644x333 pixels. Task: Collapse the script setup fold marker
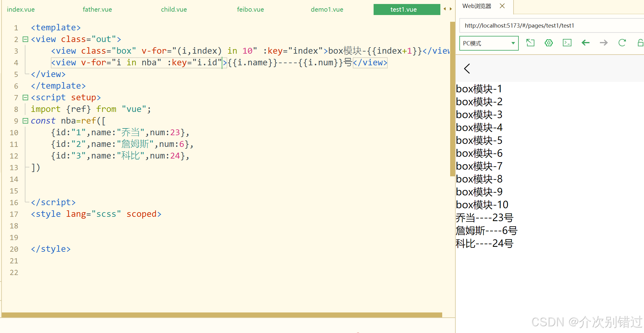click(x=25, y=98)
